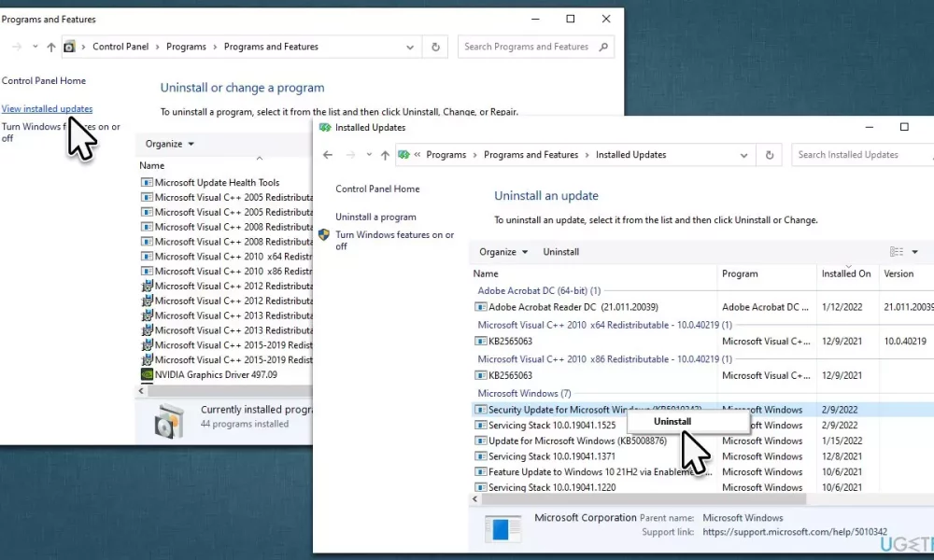Click the shield icon beside Turn Windows features

[324, 235]
